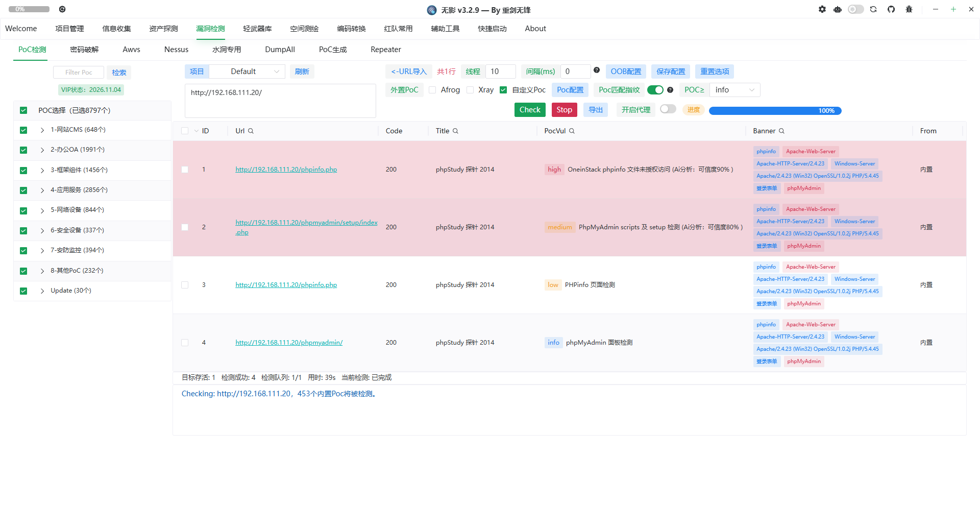Open the robot AI assistant icon
Image resolution: width=980 pixels, height=527 pixels.
(x=838, y=9)
